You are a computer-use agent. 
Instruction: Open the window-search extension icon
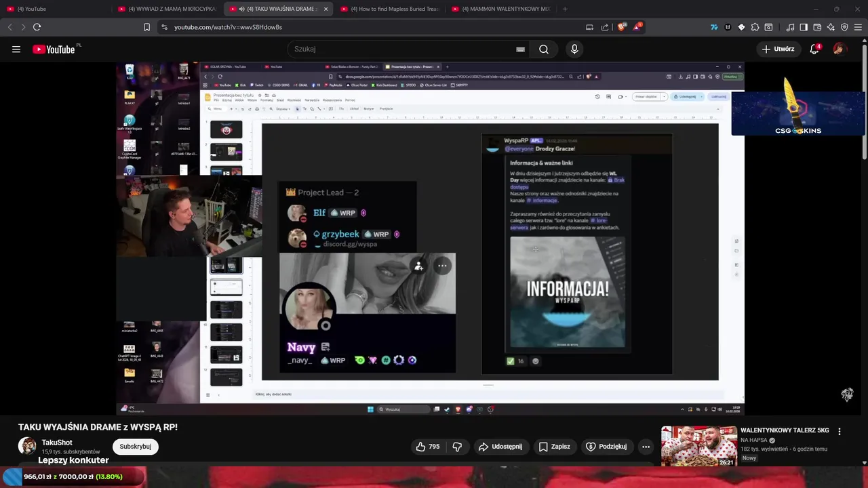[768, 27]
